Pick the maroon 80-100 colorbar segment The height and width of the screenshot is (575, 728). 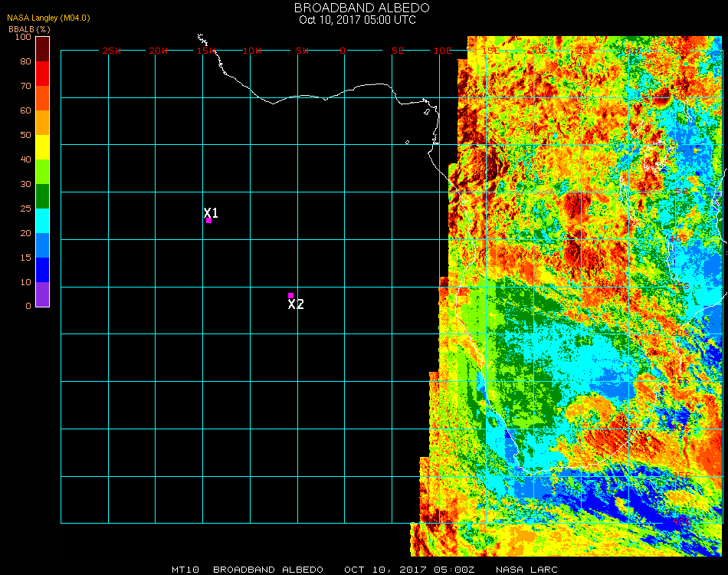[43, 49]
